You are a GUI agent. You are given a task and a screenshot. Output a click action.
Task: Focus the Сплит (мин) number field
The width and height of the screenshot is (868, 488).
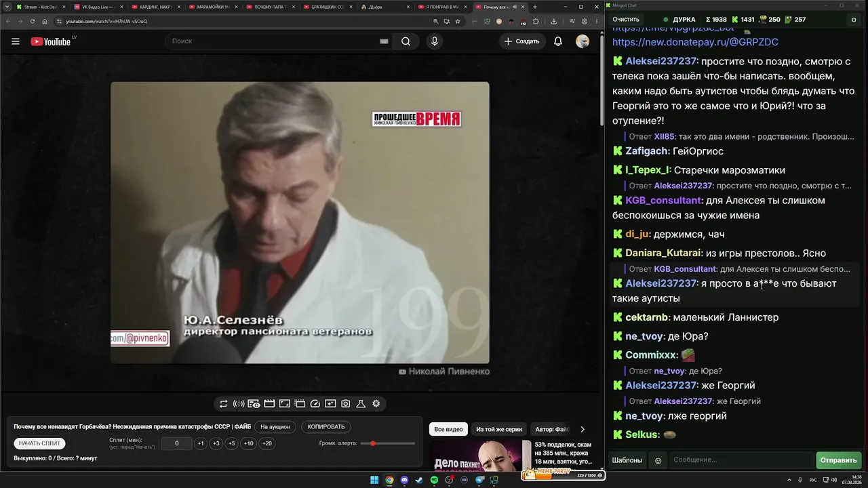(x=177, y=443)
